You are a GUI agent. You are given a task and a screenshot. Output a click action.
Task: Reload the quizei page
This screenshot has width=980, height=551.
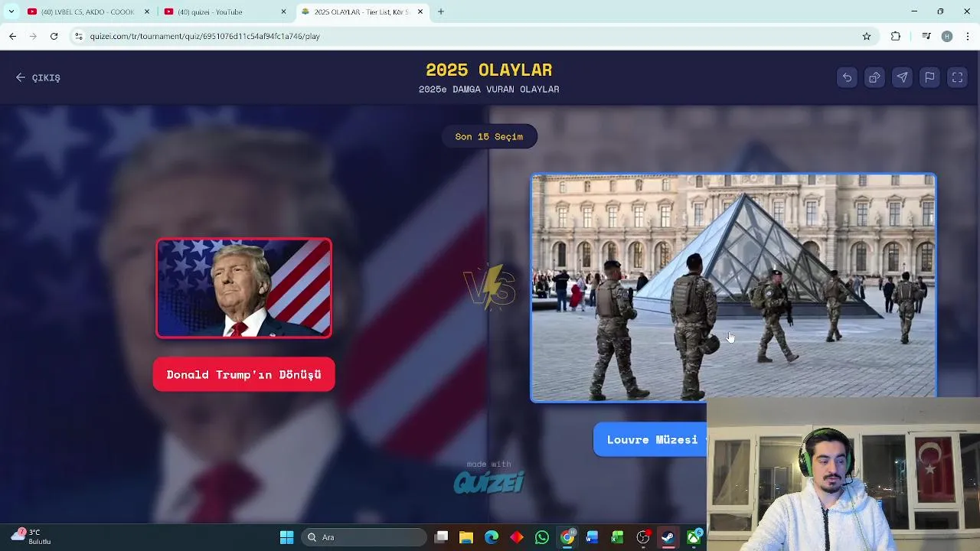(x=54, y=36)
